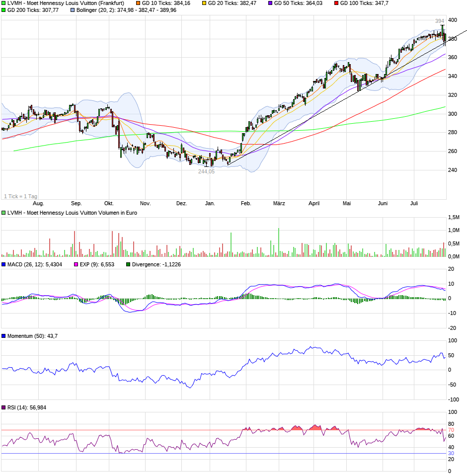Click the blue Momentum (50) swatch

[x=3, y=336]
